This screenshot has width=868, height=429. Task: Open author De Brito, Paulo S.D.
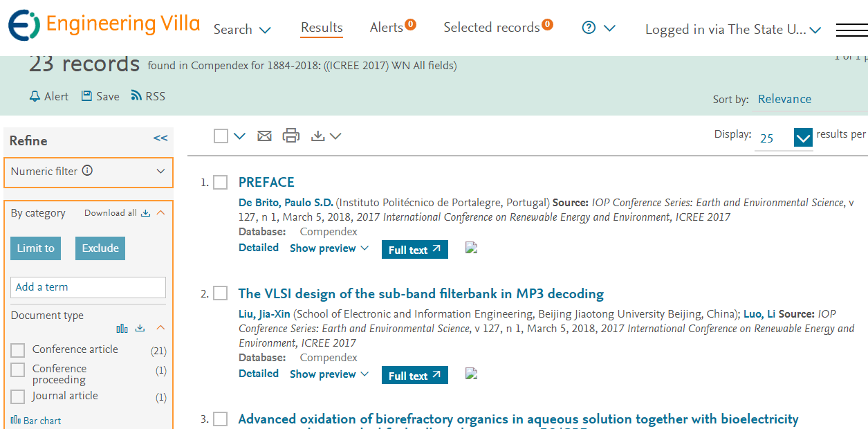tap(286, 203)
